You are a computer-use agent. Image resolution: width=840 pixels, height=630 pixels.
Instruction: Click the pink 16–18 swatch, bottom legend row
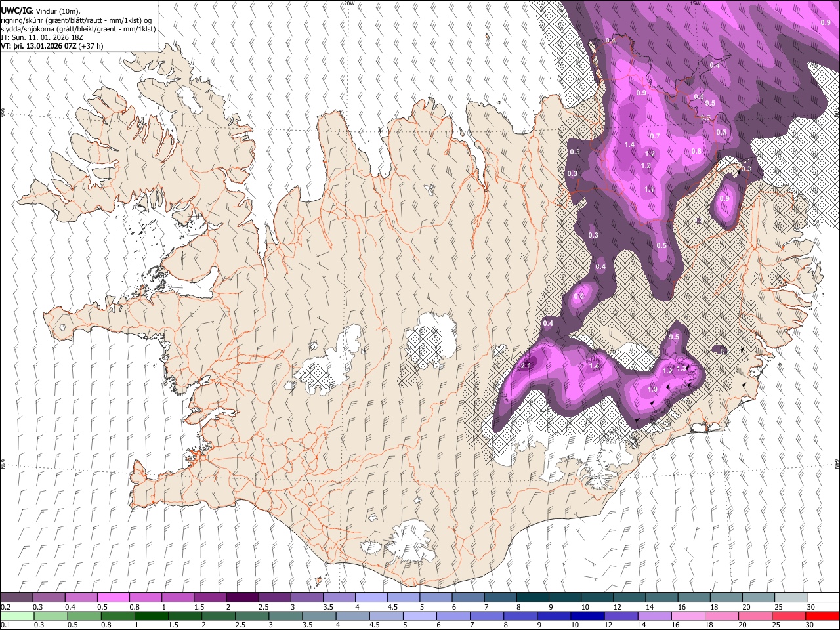coord(688,616)
